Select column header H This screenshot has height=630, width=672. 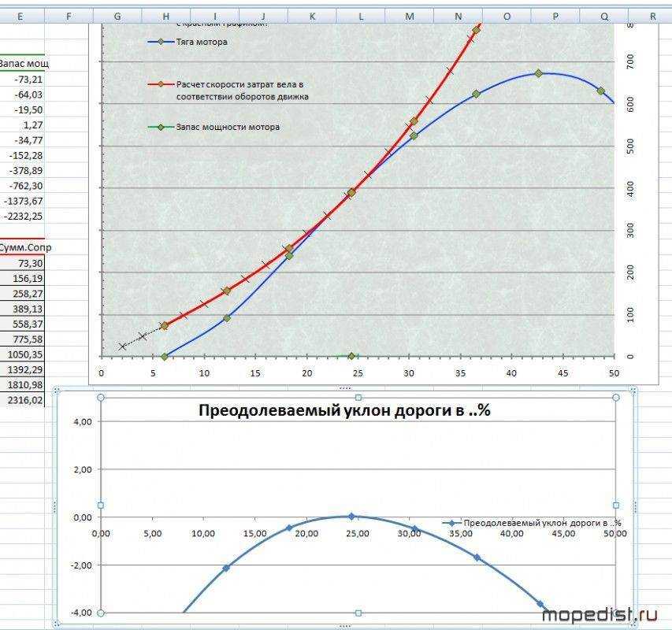coord(166,17)
